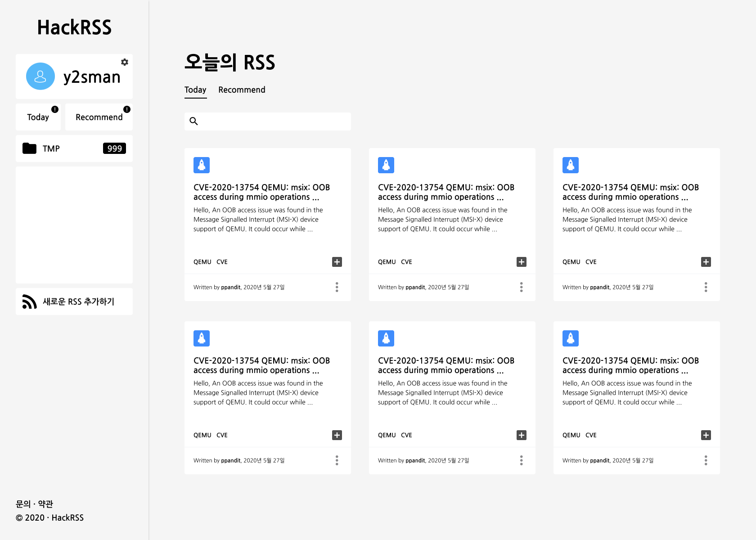The image size is (756, 540).
Task: Add the fourth card using its plus icon
Action: click(337, 435)
